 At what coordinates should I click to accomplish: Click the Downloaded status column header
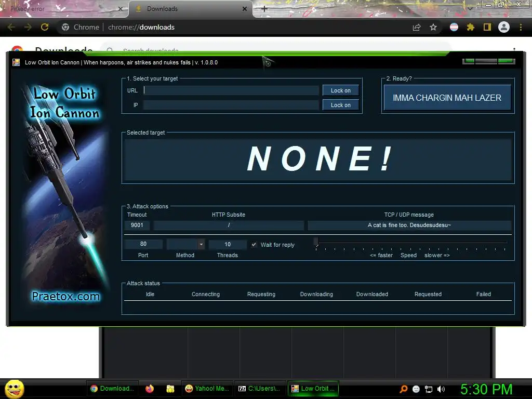[372, 294]
